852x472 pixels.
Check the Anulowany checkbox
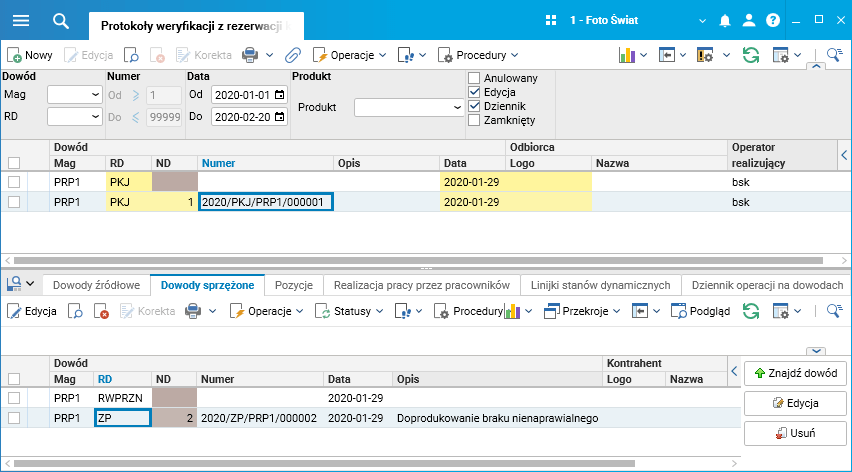coord(474,78)
